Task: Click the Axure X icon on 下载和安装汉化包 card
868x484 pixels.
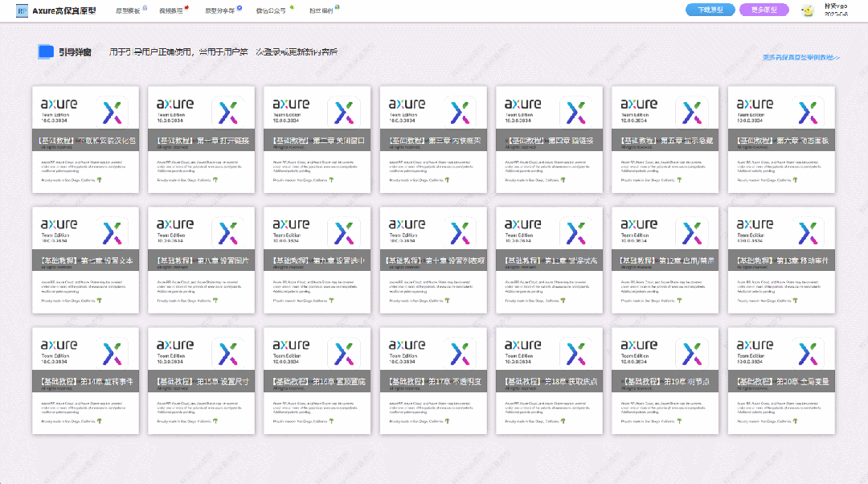Action: (x=113, y=113)
